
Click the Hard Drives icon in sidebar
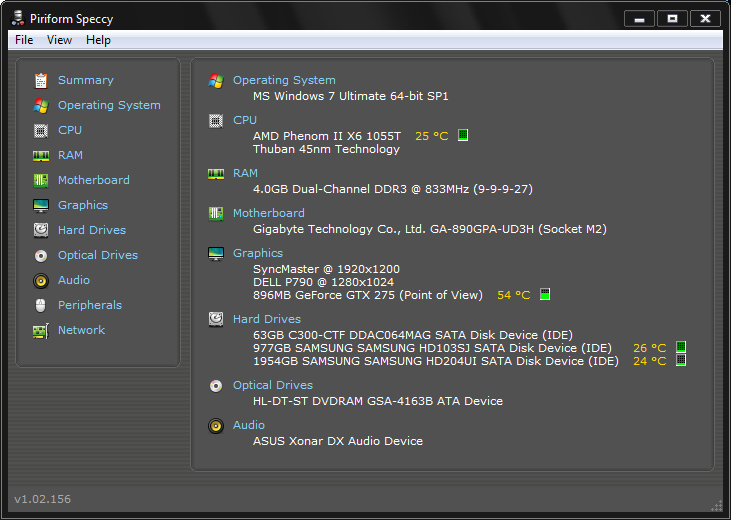click(41, 231)
